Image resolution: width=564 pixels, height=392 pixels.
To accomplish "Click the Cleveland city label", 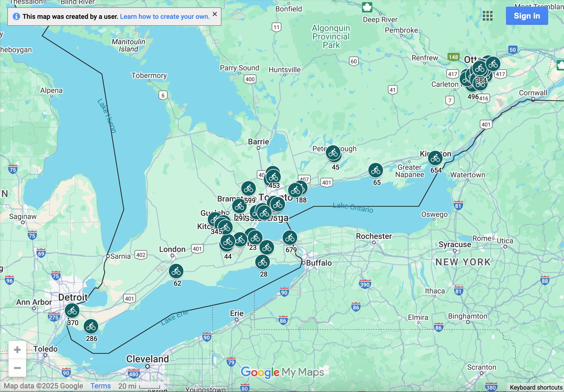I will coord(148,359).
